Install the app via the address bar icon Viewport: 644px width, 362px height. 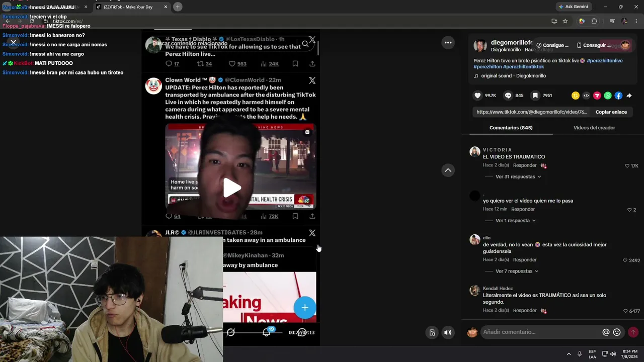554,21
